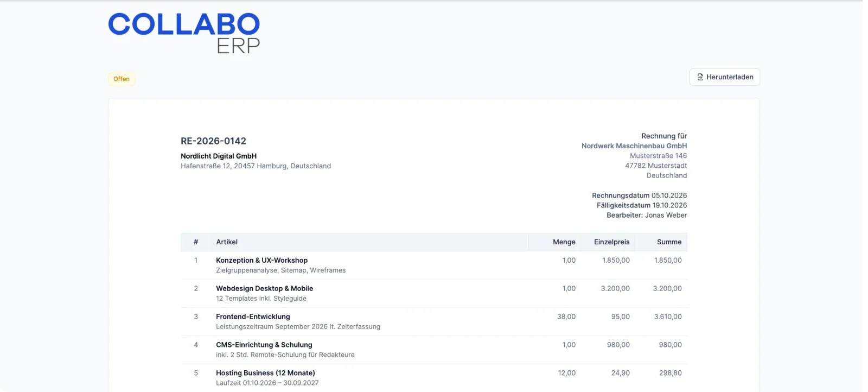Image resolution: width=868 pixels, height=392 pixels.
Task: Click Rechnungsdatum 05.10.2026
Action: coord(640,195)
